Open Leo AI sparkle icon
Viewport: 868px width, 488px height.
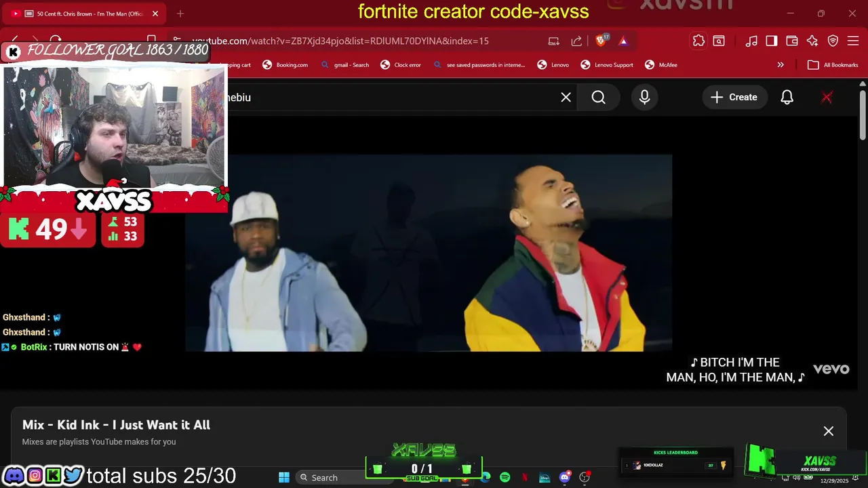(812, 41)
